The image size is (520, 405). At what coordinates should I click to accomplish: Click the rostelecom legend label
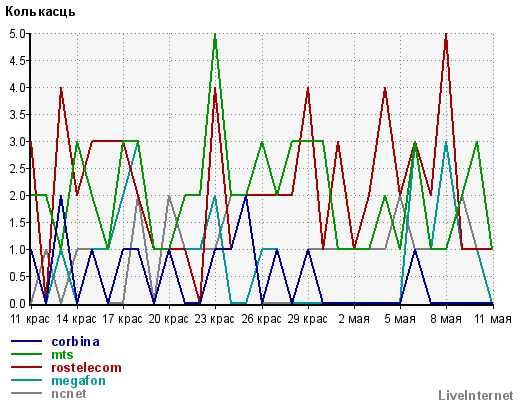[86, 368]
